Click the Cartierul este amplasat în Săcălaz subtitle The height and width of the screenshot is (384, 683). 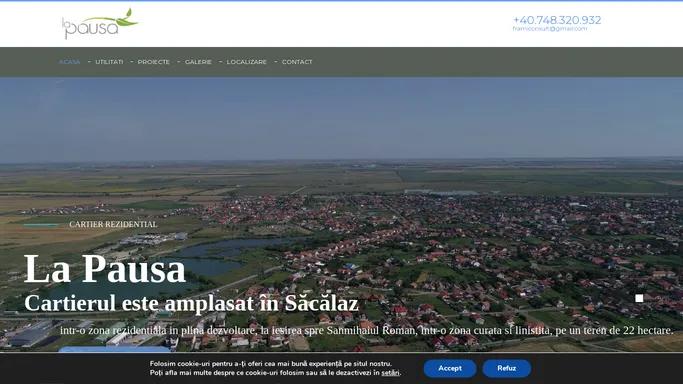[x=191, y=303]
